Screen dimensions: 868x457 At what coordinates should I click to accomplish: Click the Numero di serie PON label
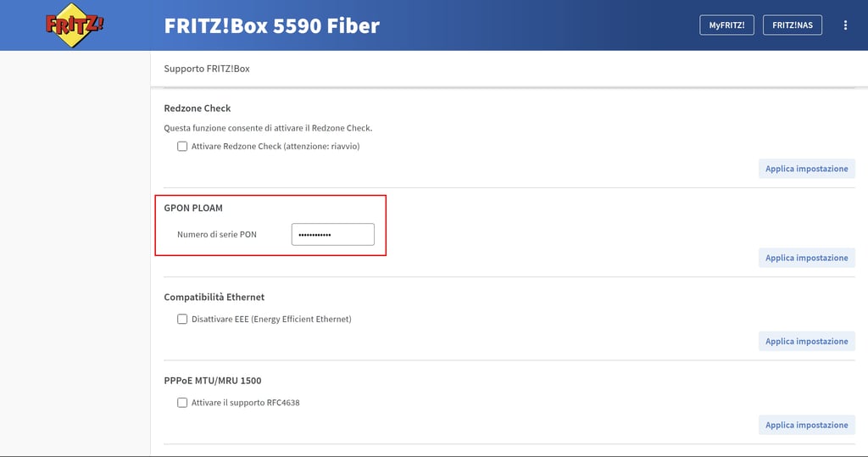coord(217,234)
